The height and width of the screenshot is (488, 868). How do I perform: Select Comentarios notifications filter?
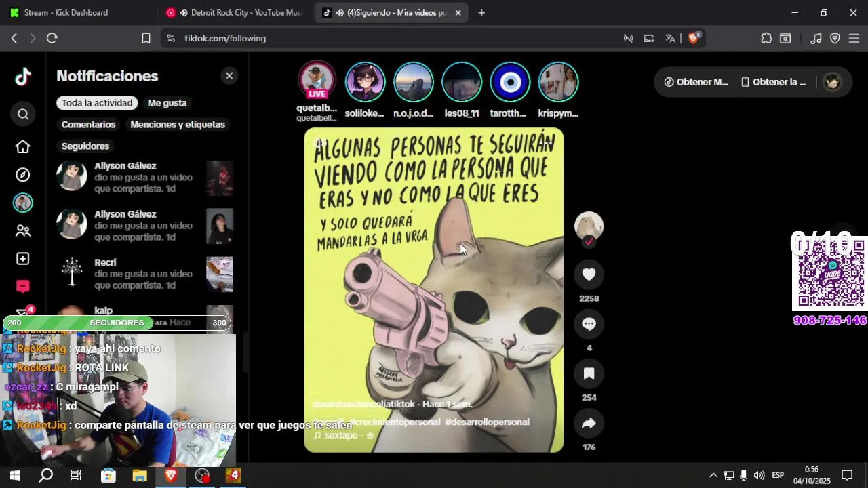point(88,125)
